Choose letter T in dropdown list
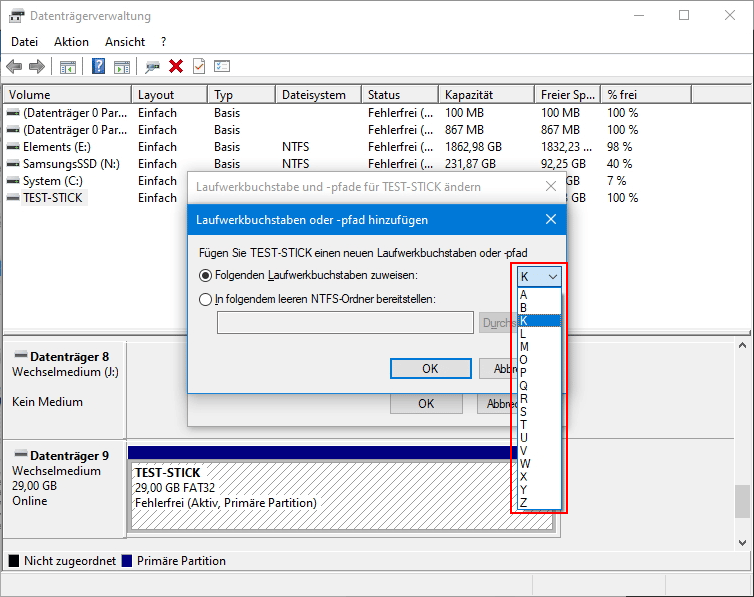Screen dimensions: 754x597 [539, 424]
